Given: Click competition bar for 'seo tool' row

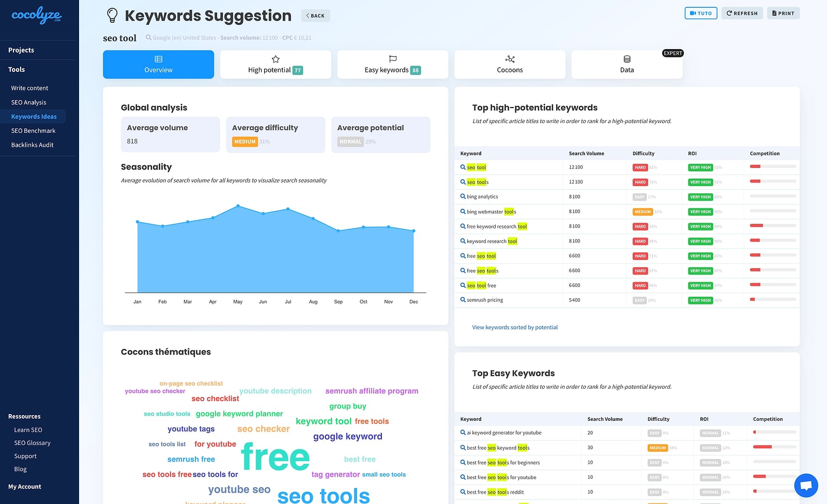Looking at the screenshot, I should tap(773, 166).
